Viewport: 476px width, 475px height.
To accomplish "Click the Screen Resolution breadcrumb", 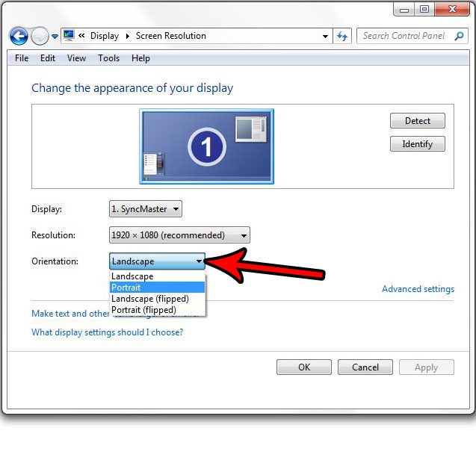I will [171, 36].
